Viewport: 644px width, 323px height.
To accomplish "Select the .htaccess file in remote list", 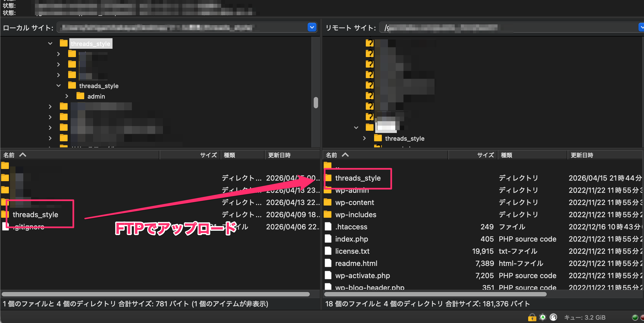I will click(x=351, y=227).
